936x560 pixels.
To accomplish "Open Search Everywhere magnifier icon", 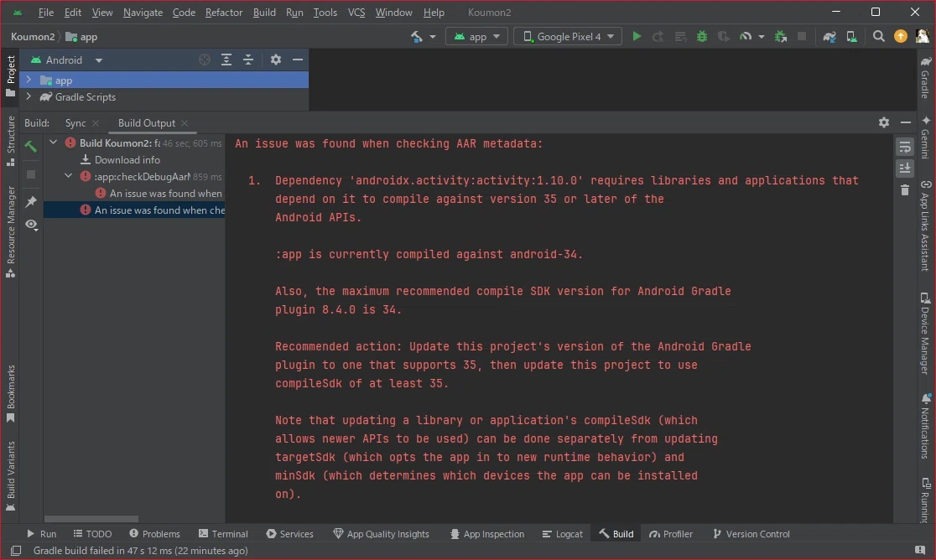I will point(879,36).
